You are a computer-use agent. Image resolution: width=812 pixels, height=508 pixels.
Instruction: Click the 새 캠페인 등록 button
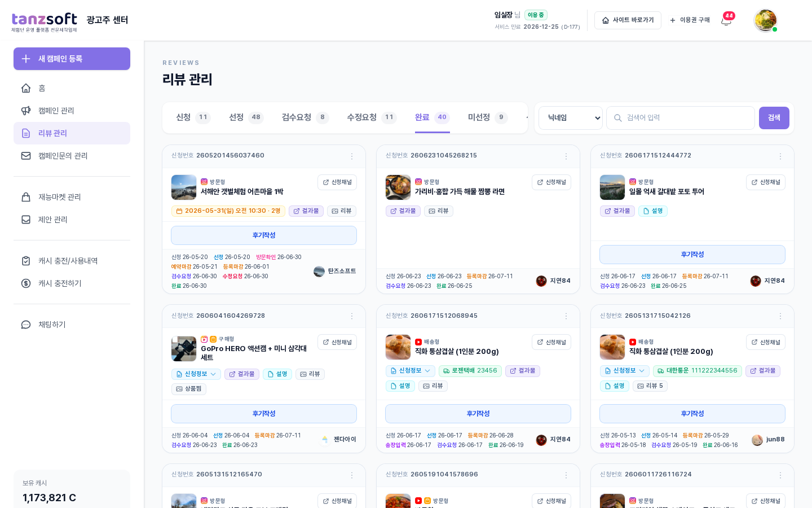click(x=72, y=59)
